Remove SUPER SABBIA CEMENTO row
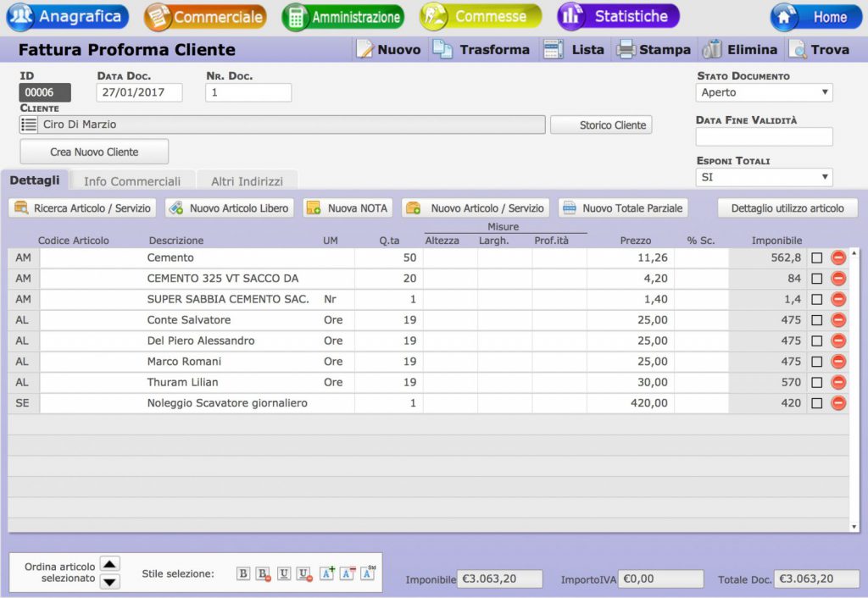This screenshot has height=598, width=868. tap(838, 299)
